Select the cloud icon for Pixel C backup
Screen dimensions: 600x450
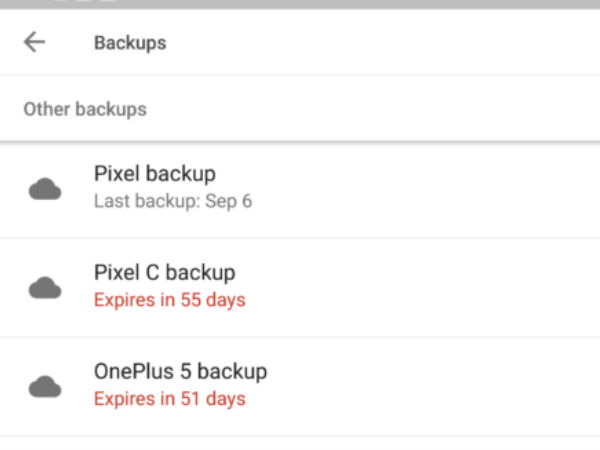pos(44,287)
